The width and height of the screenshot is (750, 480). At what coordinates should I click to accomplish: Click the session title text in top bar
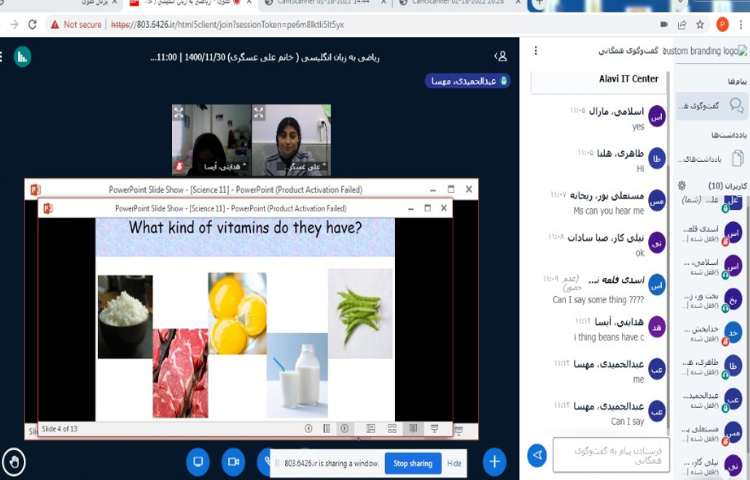pyautogui.click(x=265, y=57)
